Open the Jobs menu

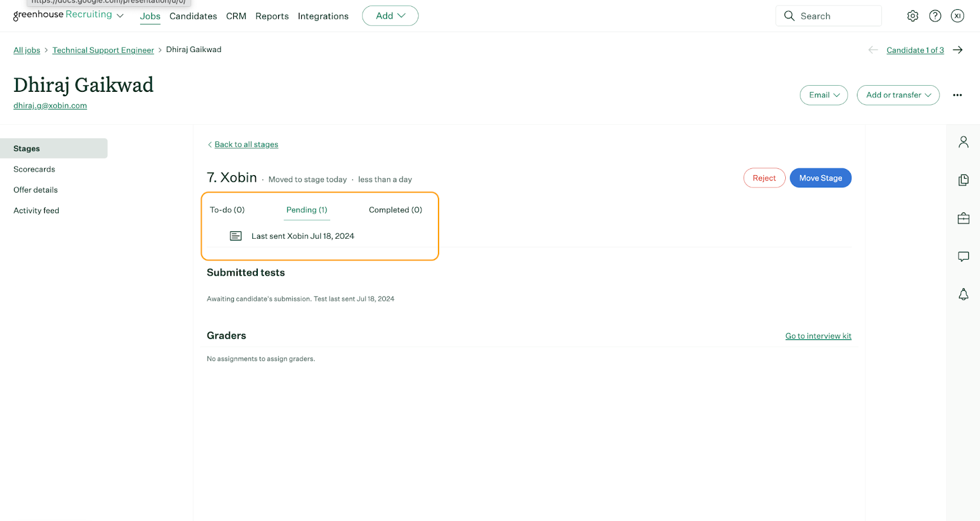[150, 17]
